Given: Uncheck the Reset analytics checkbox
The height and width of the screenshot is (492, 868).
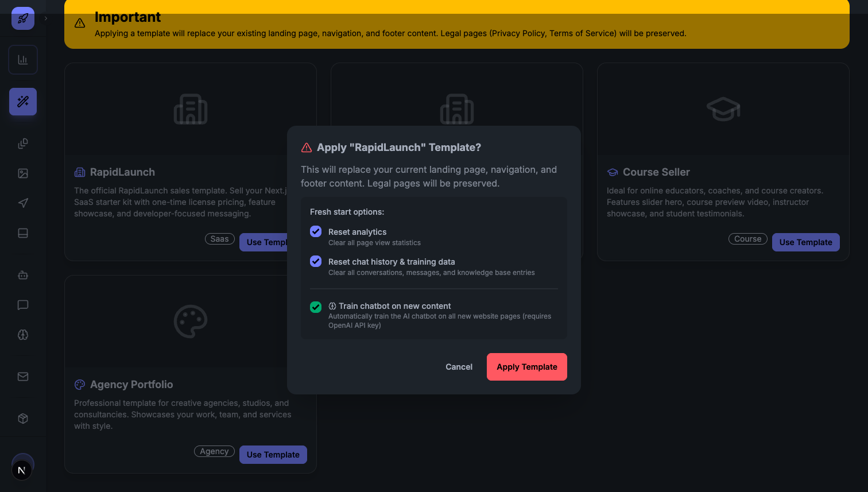Looking at the screenshot, I should pyautogui.click(x=316, y=231).
